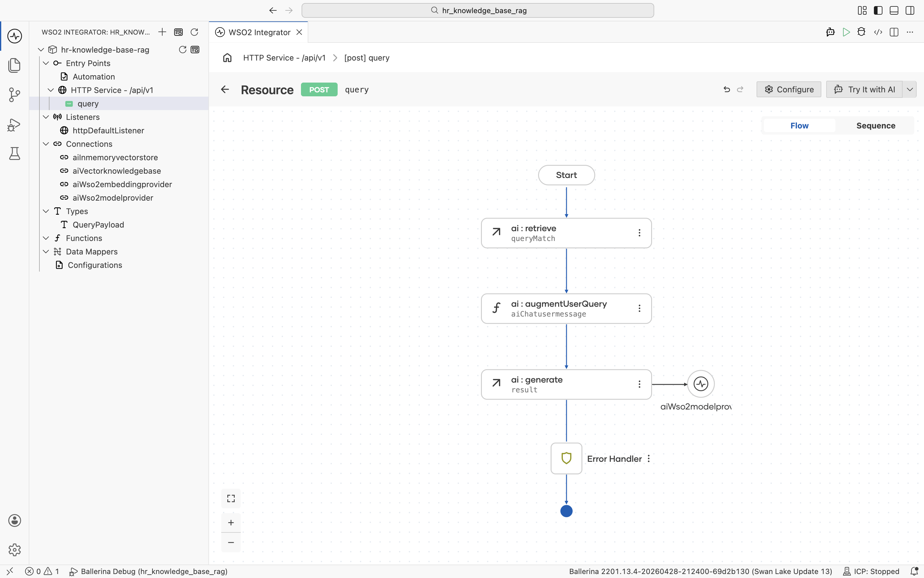Toggle the bottom panel visibility
The height and width of the screenshot is (578, 924).
pos(894,10)
